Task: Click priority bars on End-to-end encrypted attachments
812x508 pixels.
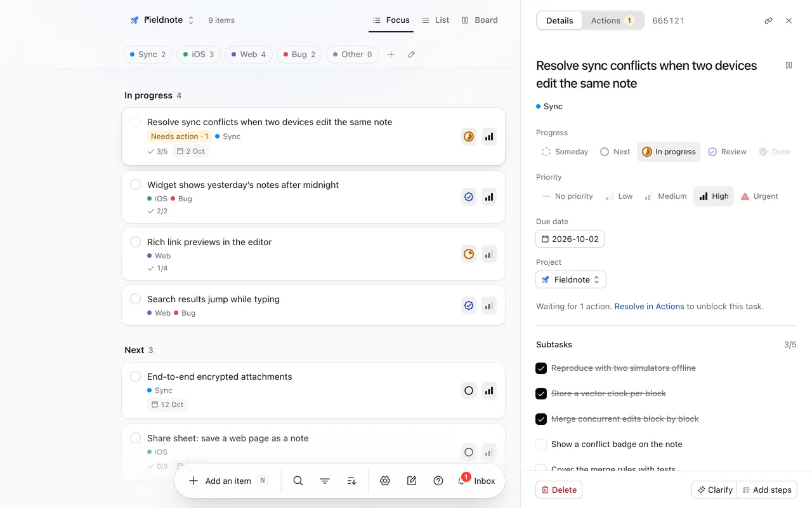Action: [x=489, y=391]
